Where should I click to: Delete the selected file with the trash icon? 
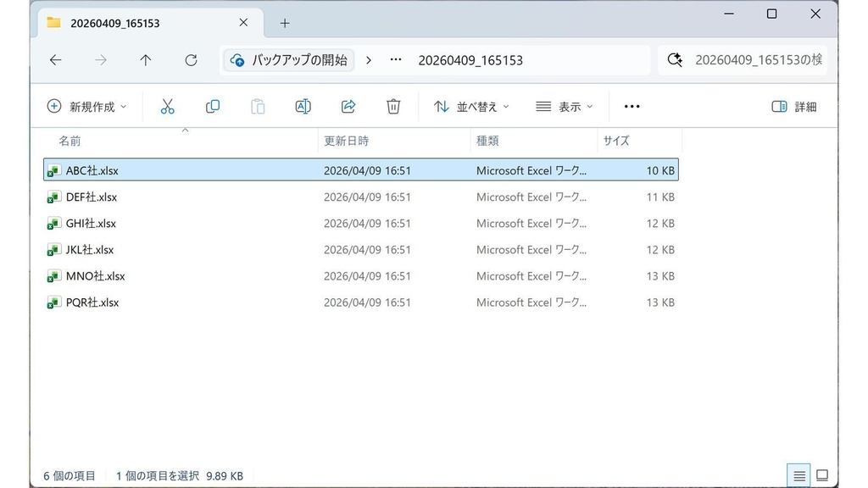coord(393,106)
